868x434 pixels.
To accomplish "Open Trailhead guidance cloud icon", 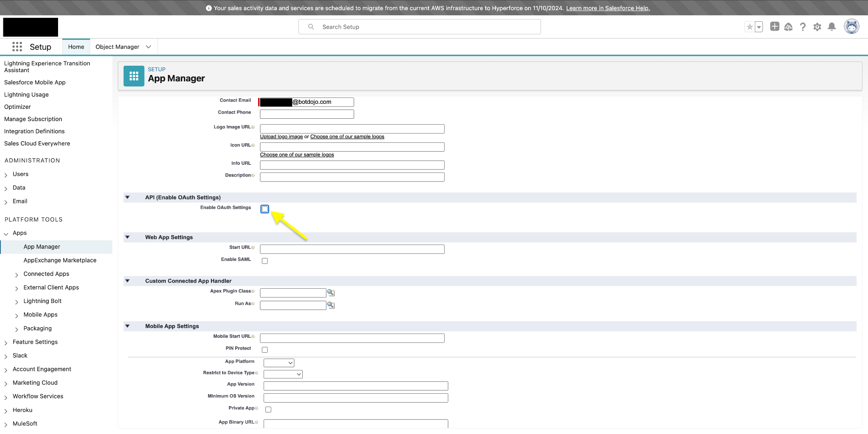I will pyautogui.click(x=788, y=27).
